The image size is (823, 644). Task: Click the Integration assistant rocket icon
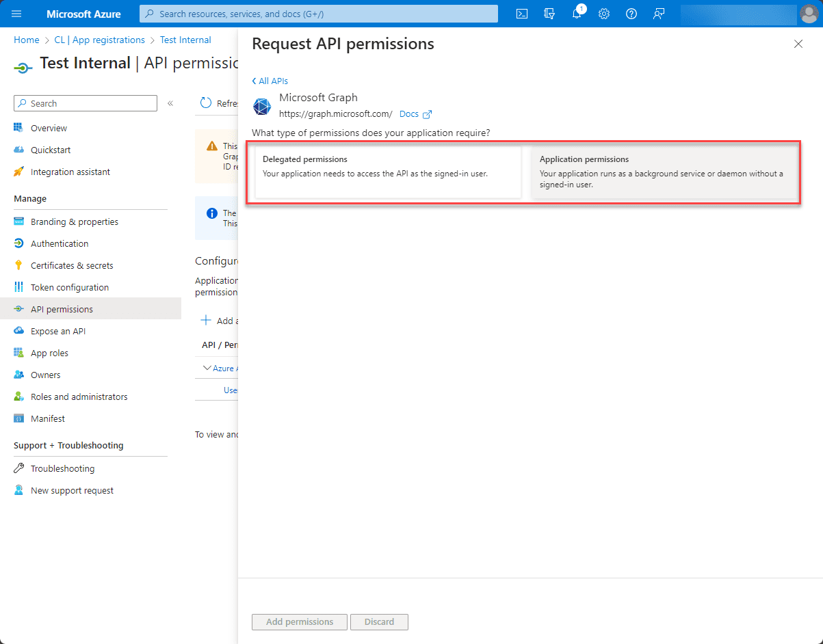[x=18, y=172]
